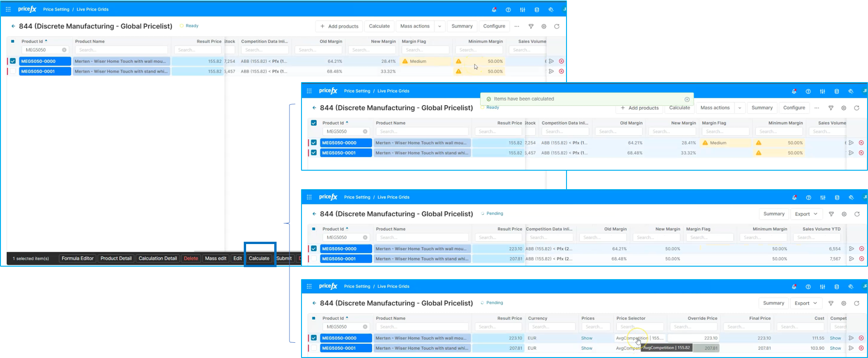Screen dimensions: 868x358
Task: Uncheck row MEG5050-0001 in the 'Items have been calculated' window
Action: tap(314, 153)
